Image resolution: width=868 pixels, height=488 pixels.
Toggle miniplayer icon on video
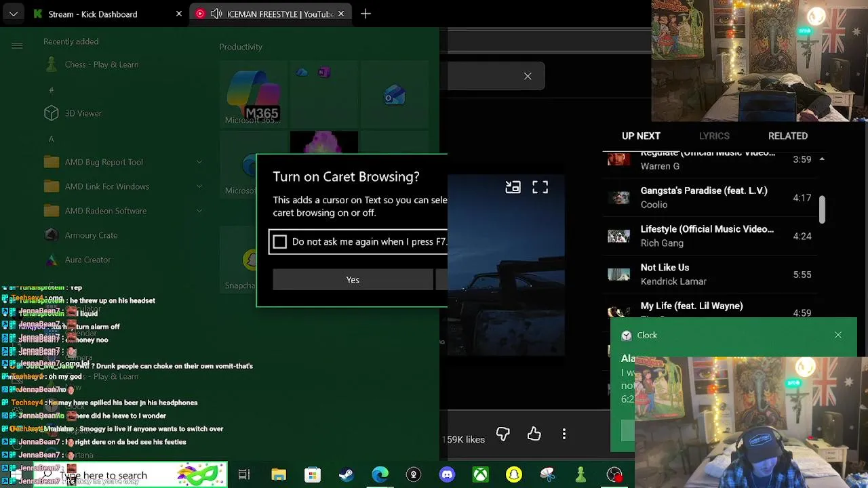tap(513, 188)
